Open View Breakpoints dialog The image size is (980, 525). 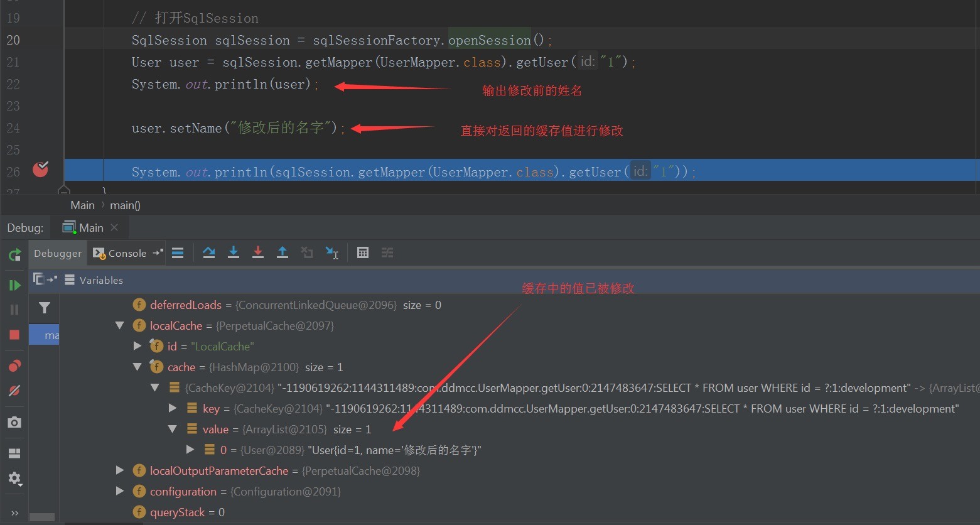pos(14,366)
